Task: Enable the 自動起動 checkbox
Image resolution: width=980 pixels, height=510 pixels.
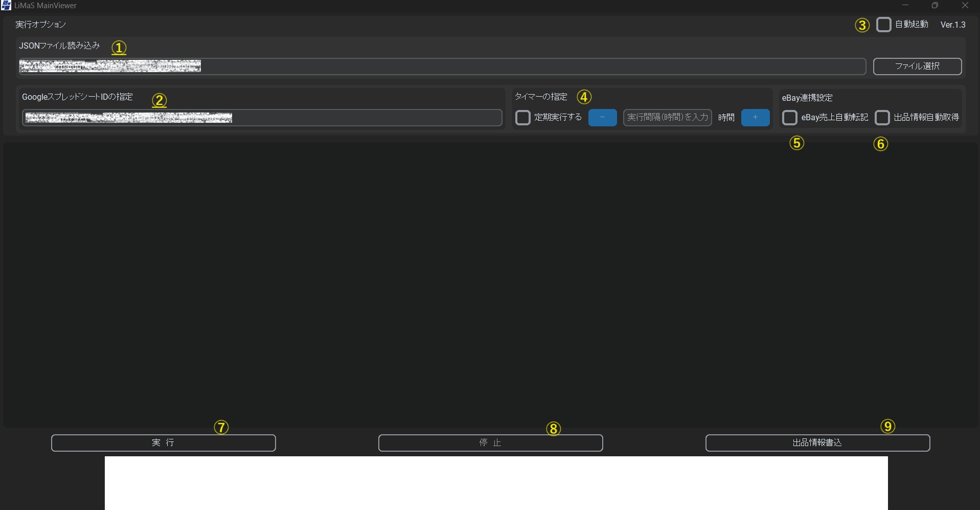Action: pos(883,25)
